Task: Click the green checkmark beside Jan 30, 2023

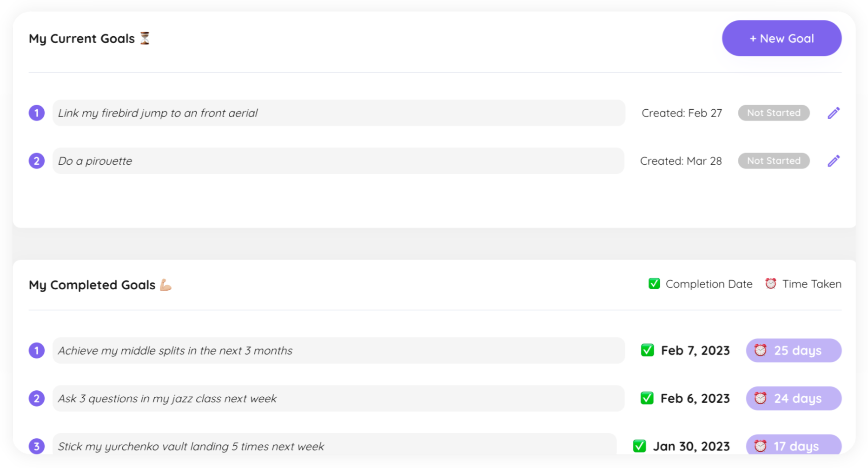Action: [639, 446]
